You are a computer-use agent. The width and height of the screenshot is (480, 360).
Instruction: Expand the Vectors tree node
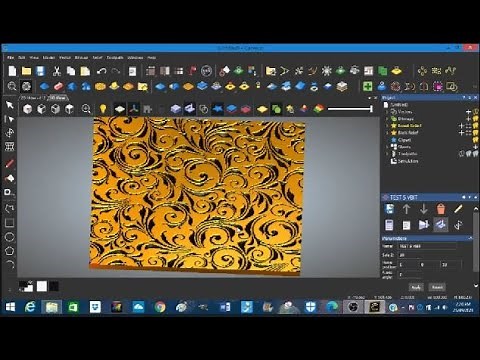(x=387, y=112)
